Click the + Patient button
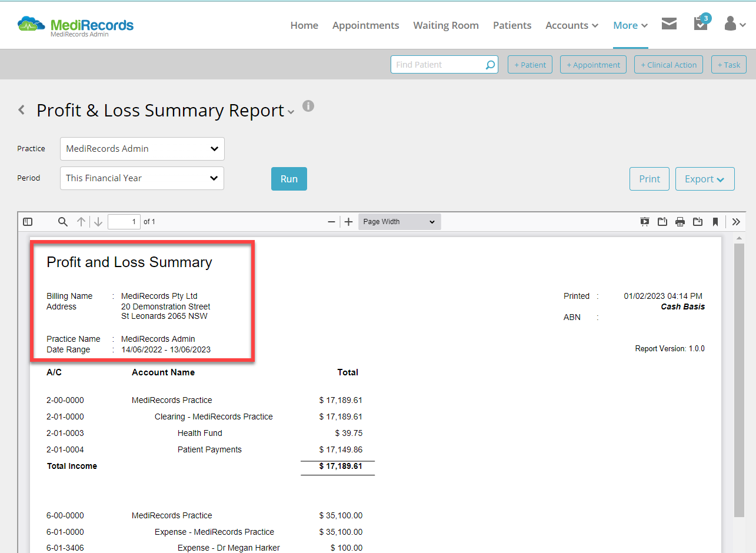This screenshot has height=553, width=756. coord(530,65)
